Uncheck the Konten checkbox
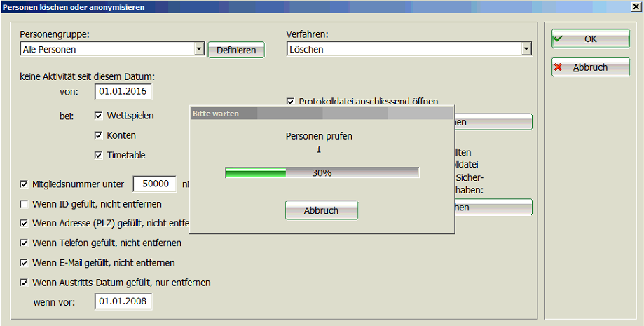Viewport: 644px width, 326px height. (99, 135)
